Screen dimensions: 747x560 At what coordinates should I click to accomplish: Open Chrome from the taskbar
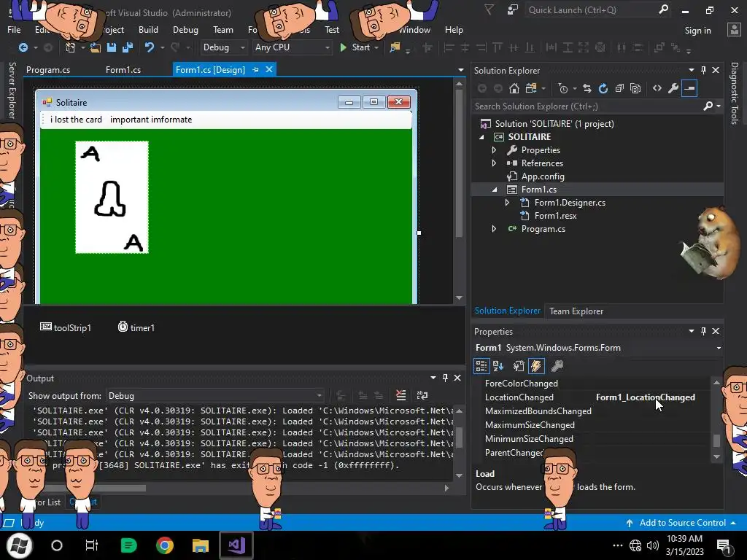pos(164,545)
